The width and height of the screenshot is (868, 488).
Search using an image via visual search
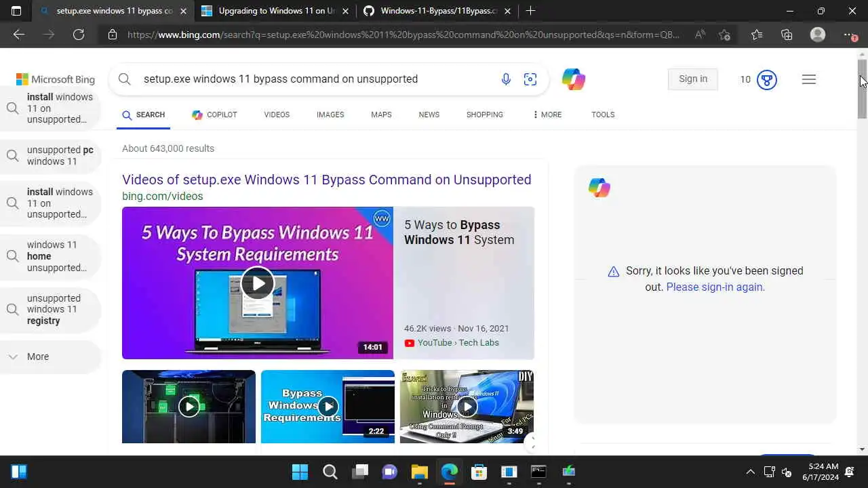coord(530,79)
